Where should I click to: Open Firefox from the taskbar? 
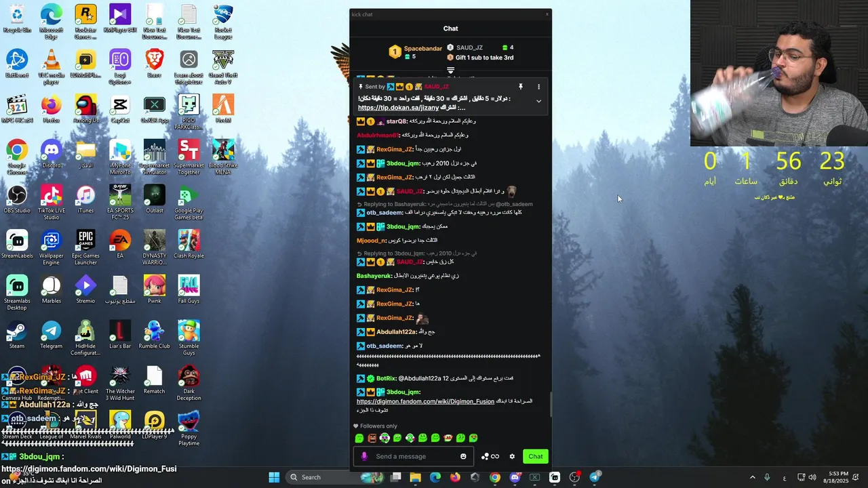(x=455, y=477)
